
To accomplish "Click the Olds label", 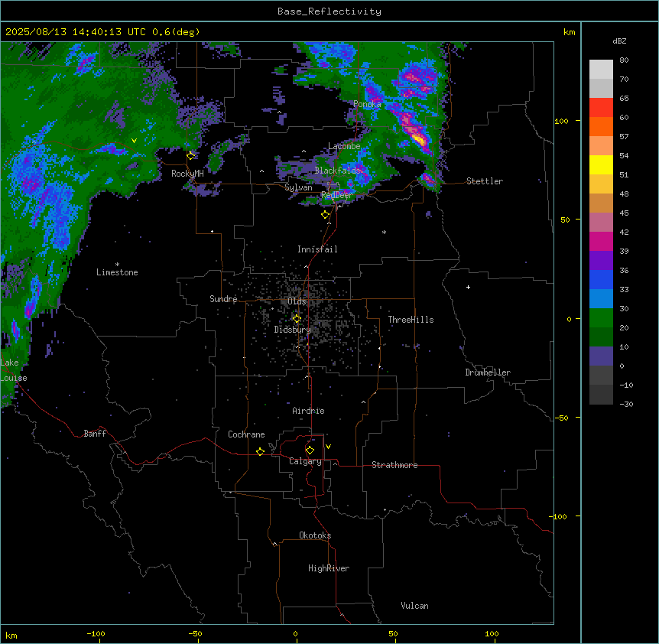I will pyautogui.click(x=297, y=301).
